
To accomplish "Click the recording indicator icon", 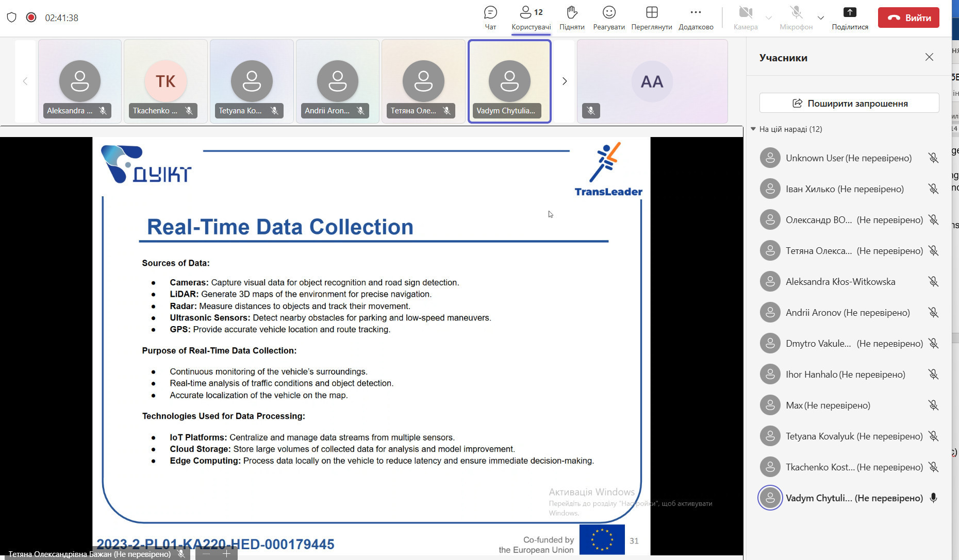I will point(31,18).
